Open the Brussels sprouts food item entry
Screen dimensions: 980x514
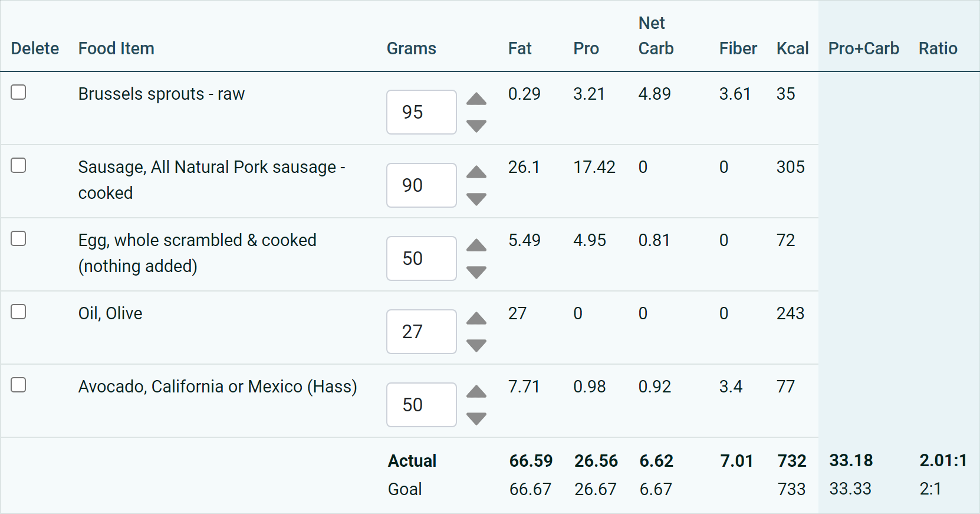click(x=162, y=93)
